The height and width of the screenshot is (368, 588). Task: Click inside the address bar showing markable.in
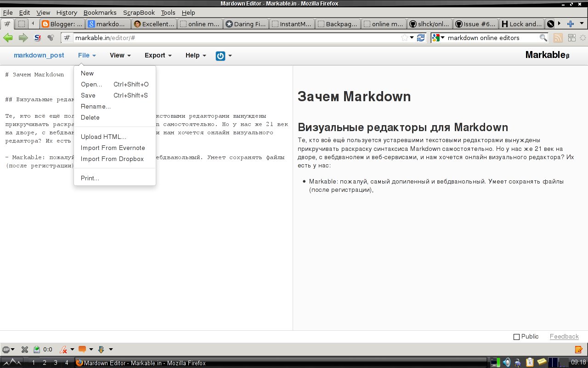184,38
